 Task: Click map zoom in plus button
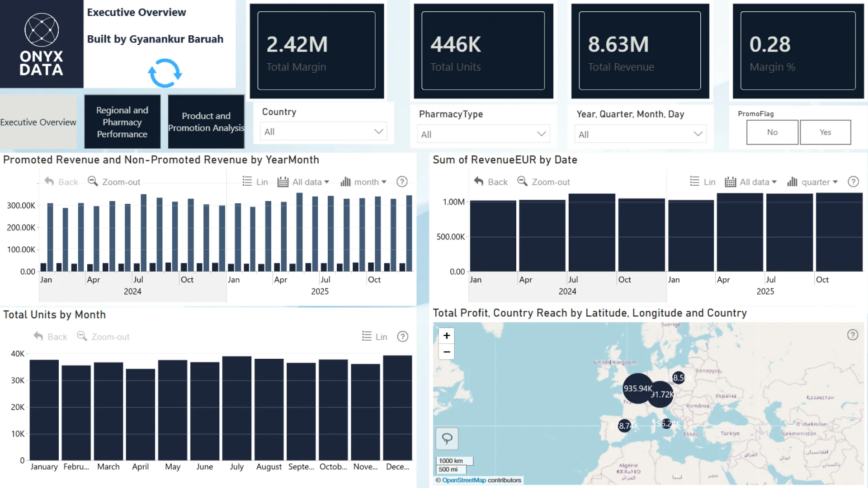click(x=447, y=336)
